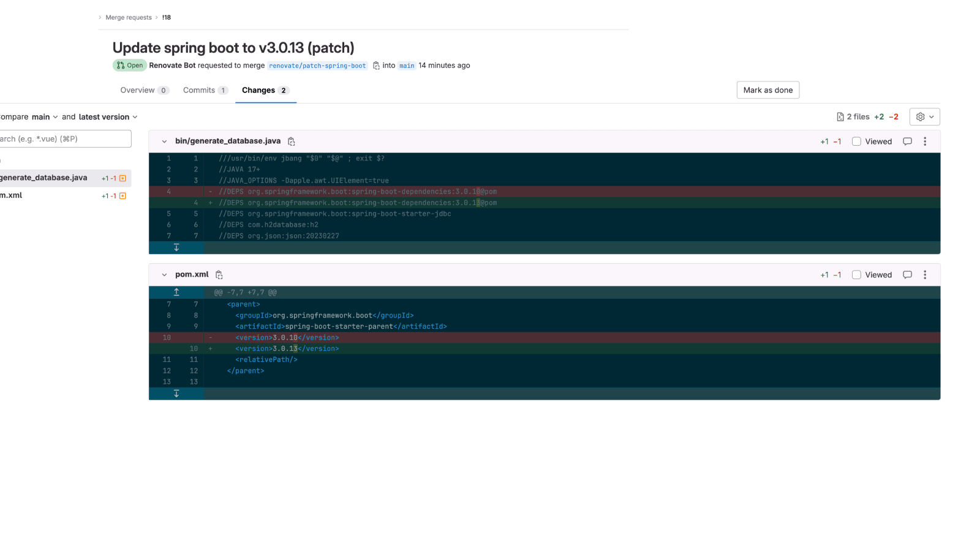Viewport: 980px width, 551px height.
Task: Comment on pom.xml file icon
Action: pyautogui.click(x=908, y=275)
